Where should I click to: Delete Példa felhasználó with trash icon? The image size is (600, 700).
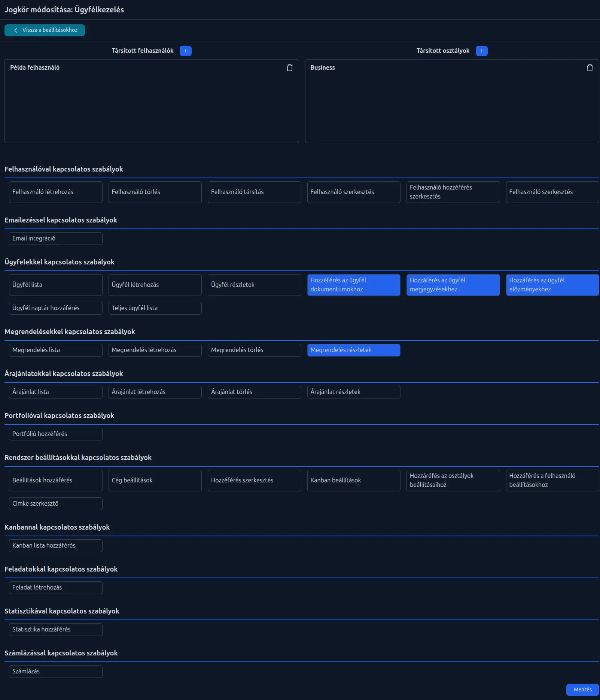pyautogui.click(x=289, y=68)
